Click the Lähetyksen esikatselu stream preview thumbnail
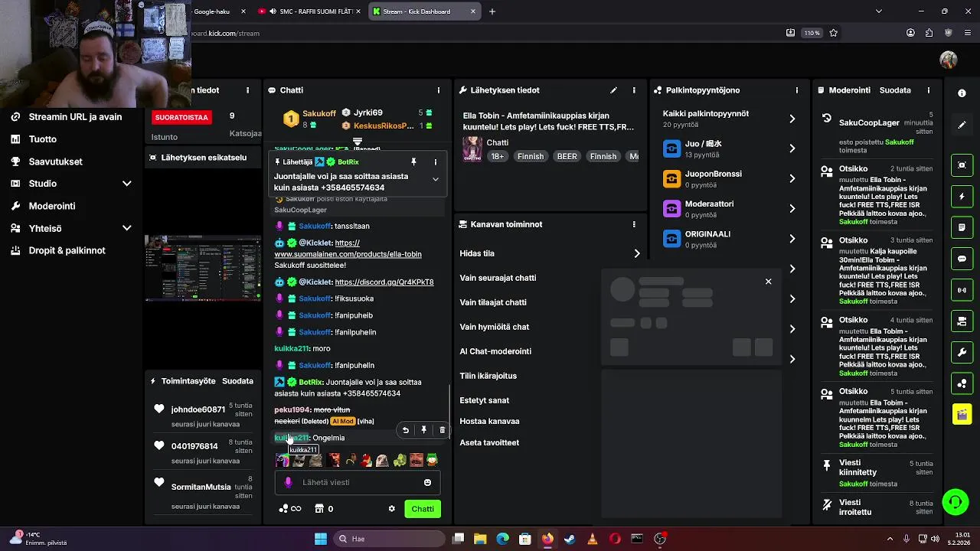This screenshot has width=980, height=551. pyautogui.click(x=203, y=268)
